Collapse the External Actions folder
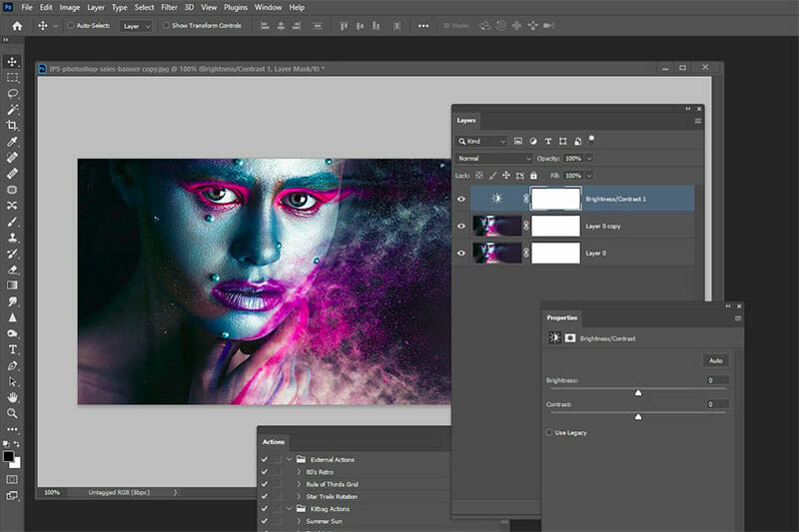799x532 pixels. (x=289, y=459)
